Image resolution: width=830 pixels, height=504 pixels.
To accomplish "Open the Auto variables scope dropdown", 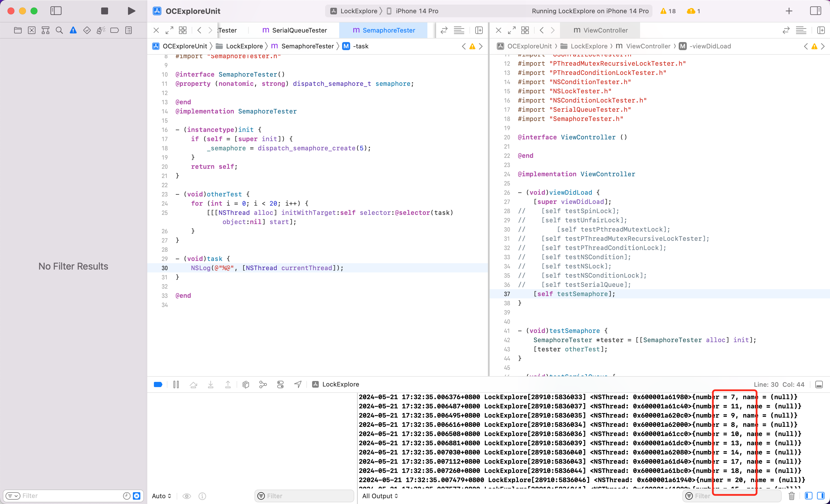I will click(161, 496).
